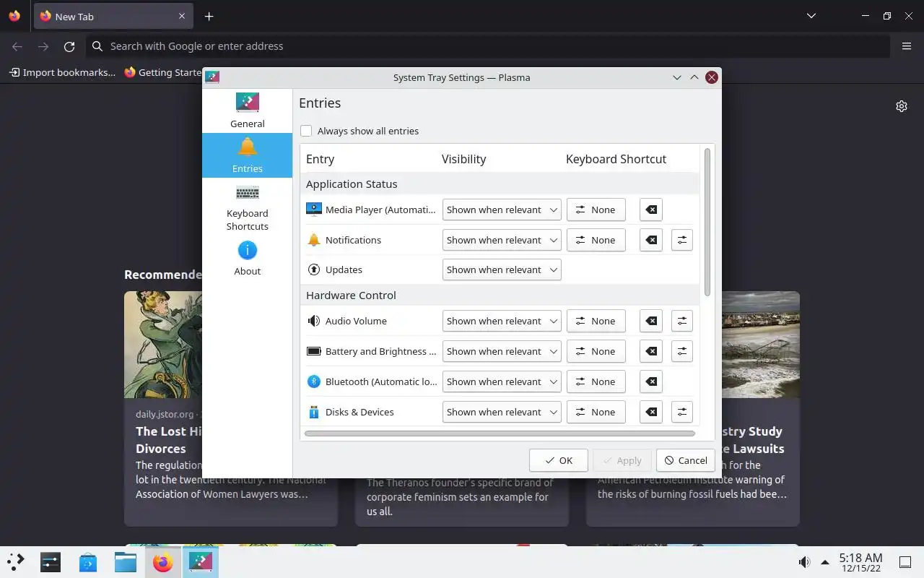Open a new Firefox tab

(x=209, y=16)
